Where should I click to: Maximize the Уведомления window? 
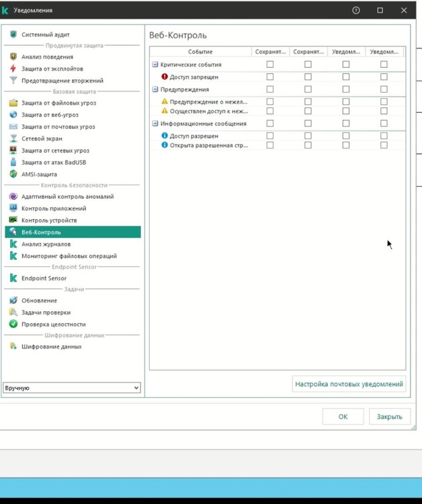(x=380, y=10)
